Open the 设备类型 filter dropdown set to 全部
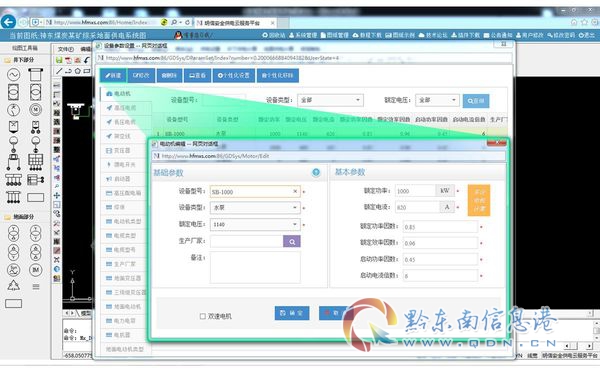The image size is (600, 375). (330, 100)
